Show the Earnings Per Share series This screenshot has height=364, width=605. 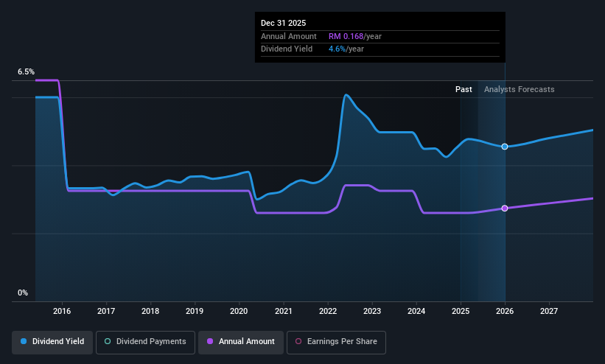[x=336, y=343]
